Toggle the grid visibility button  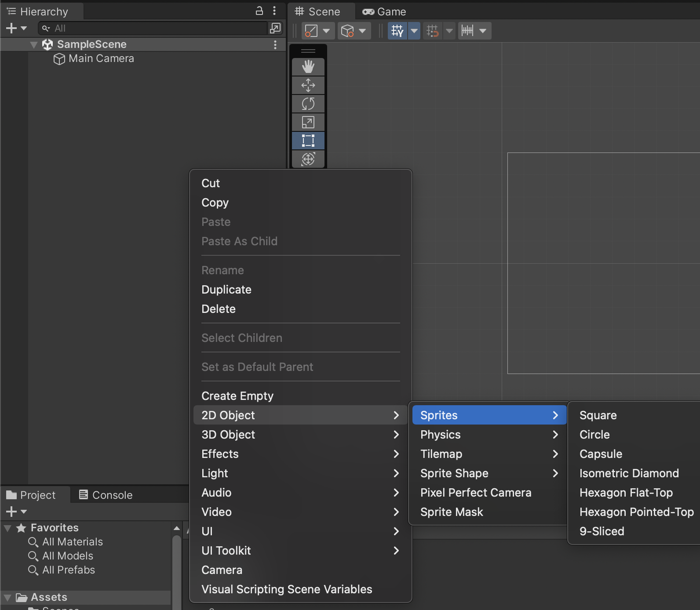[x=397, y=31]
